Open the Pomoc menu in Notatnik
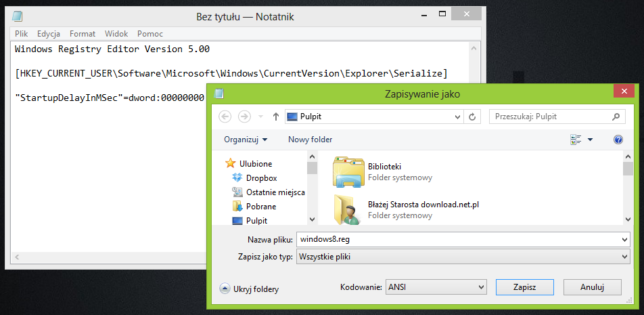This screenshot has height=315, width=644. 150,34
